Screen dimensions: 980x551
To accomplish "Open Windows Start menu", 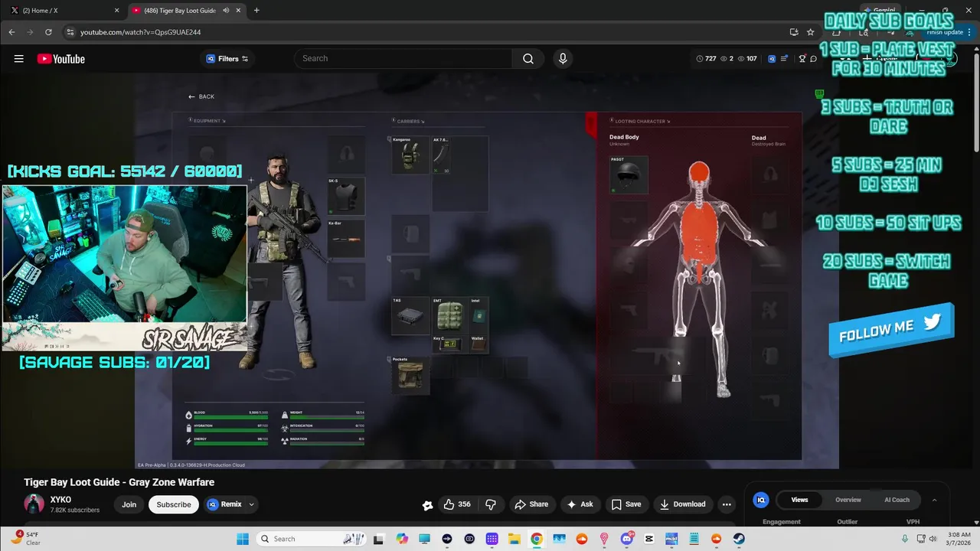I will [x=243, y=539].
